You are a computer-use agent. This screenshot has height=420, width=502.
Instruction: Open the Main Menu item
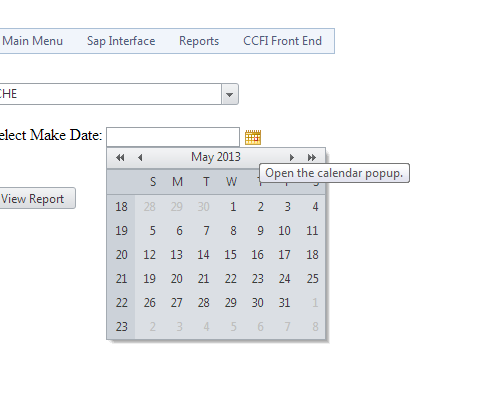(x=32, y=41)
